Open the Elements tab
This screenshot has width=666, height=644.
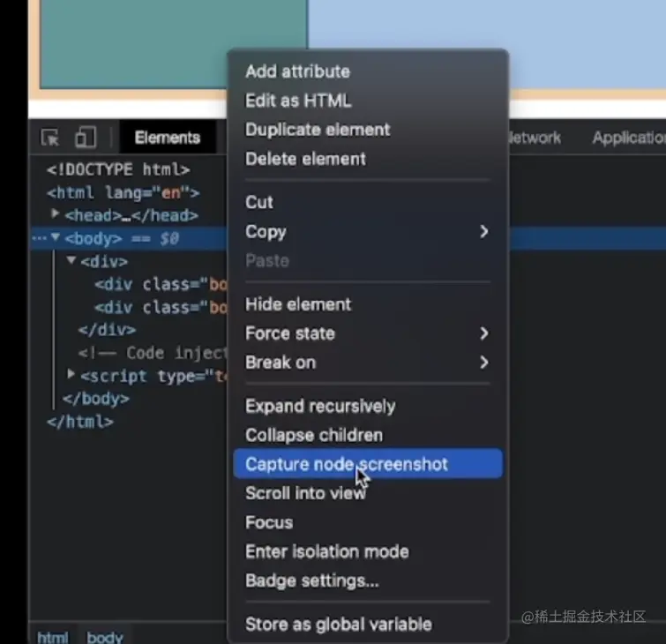pyautogui.click(x=168, y=138)
